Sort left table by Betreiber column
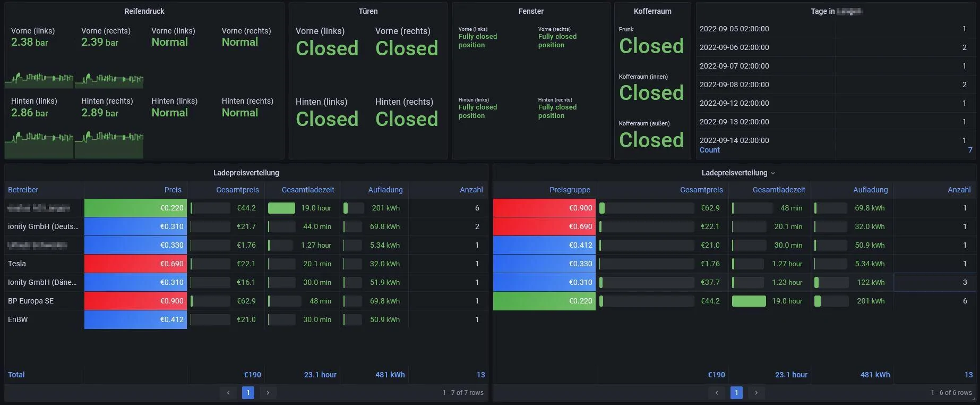This screenshot has width=980, height=405. pyautogui.click(x=23, y=190)
